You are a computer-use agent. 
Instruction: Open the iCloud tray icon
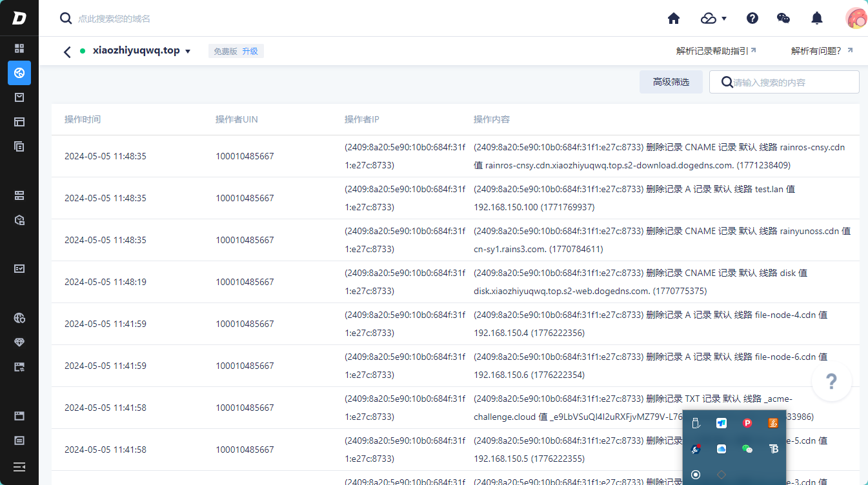pyautogui.click(x=722, y=449)
